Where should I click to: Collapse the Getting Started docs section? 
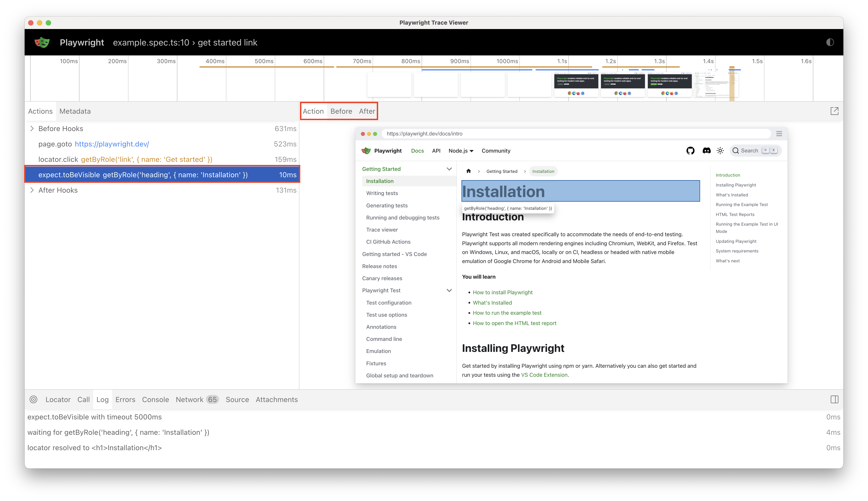[x=449, y=169]
